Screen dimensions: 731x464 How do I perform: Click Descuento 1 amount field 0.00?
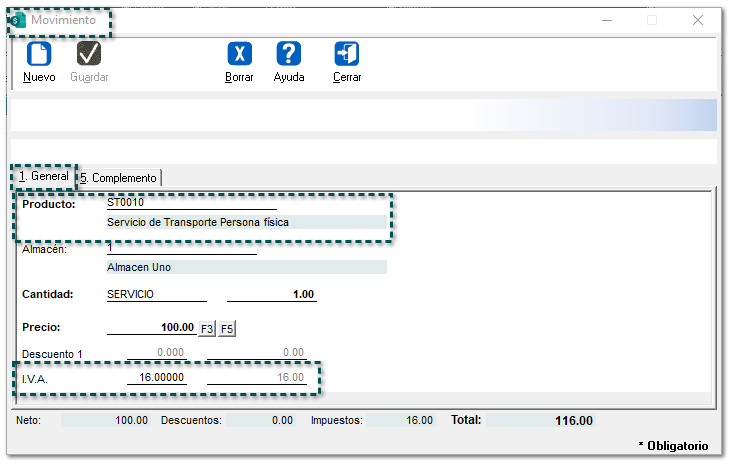256,353
